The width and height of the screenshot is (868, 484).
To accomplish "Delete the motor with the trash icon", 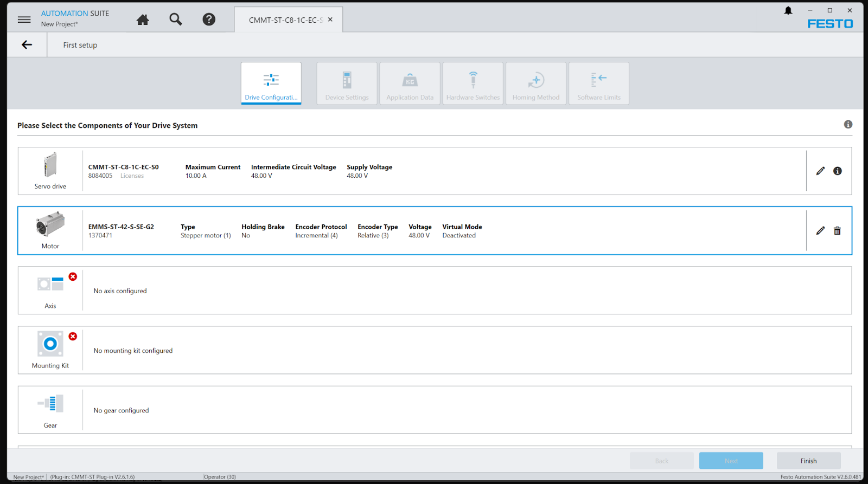I will [838, 231].
